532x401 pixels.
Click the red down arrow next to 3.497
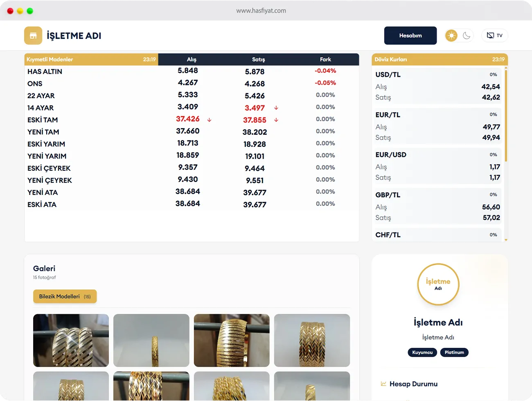pos(276,108)
